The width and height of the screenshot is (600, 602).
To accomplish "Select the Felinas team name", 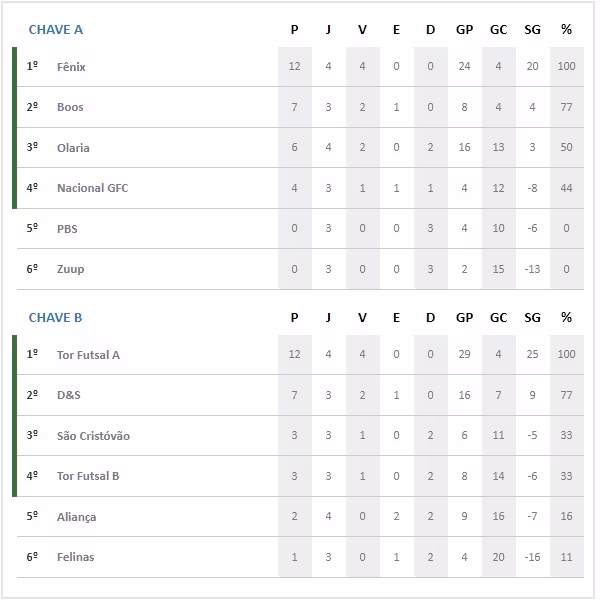I will pyautogui.click(x=75, y=557).
